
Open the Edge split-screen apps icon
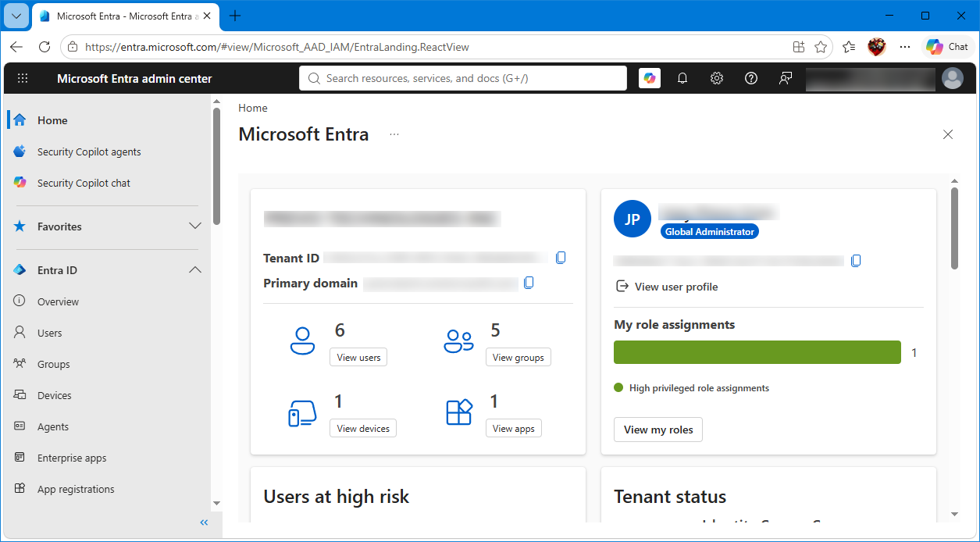pyautogui.click(x=799, y=47)
